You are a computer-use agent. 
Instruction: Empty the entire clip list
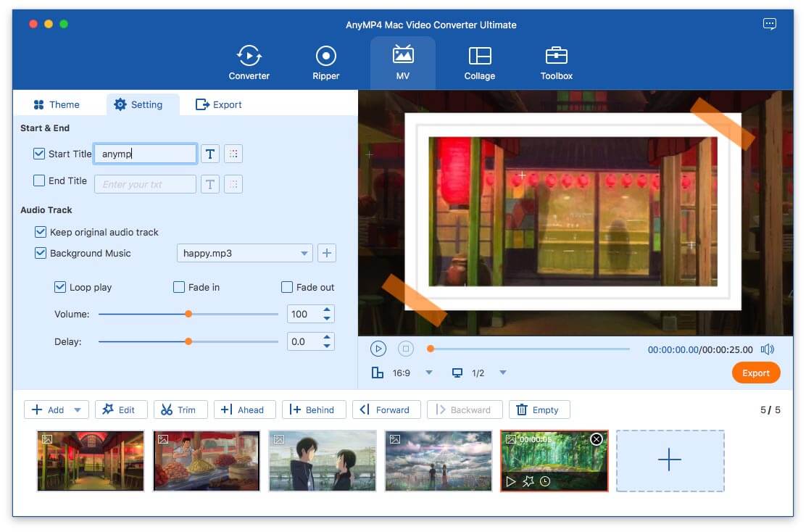539,410
